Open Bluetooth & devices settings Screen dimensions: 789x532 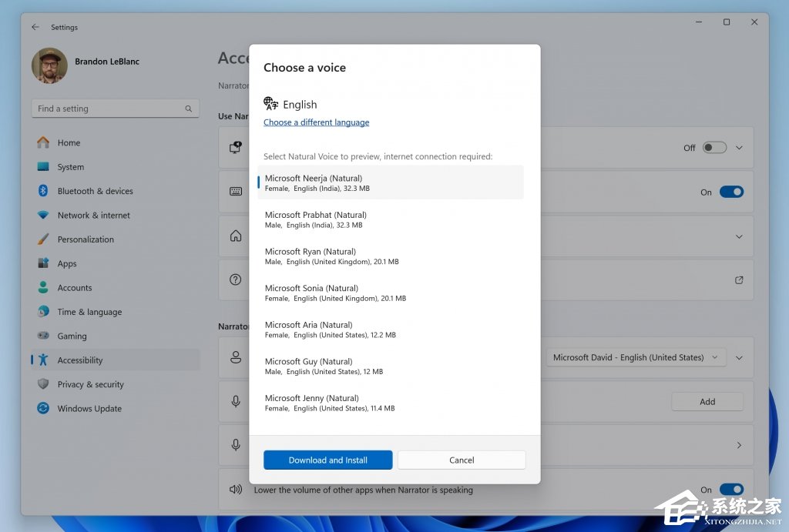coord(95,191)
